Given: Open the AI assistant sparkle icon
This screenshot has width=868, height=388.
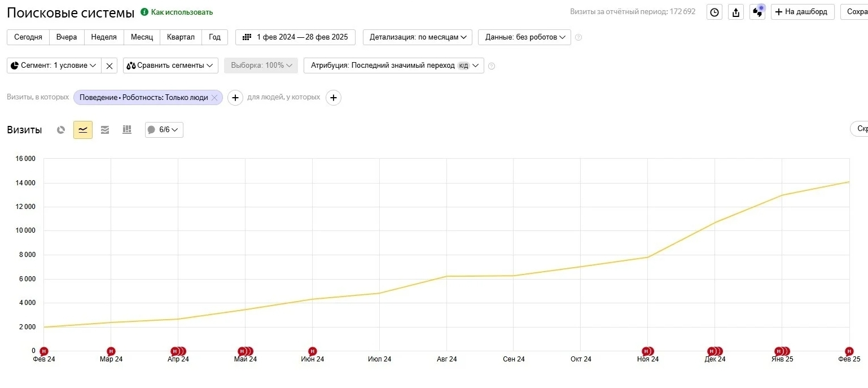Looking at the screenshot, I should [757, 12].
